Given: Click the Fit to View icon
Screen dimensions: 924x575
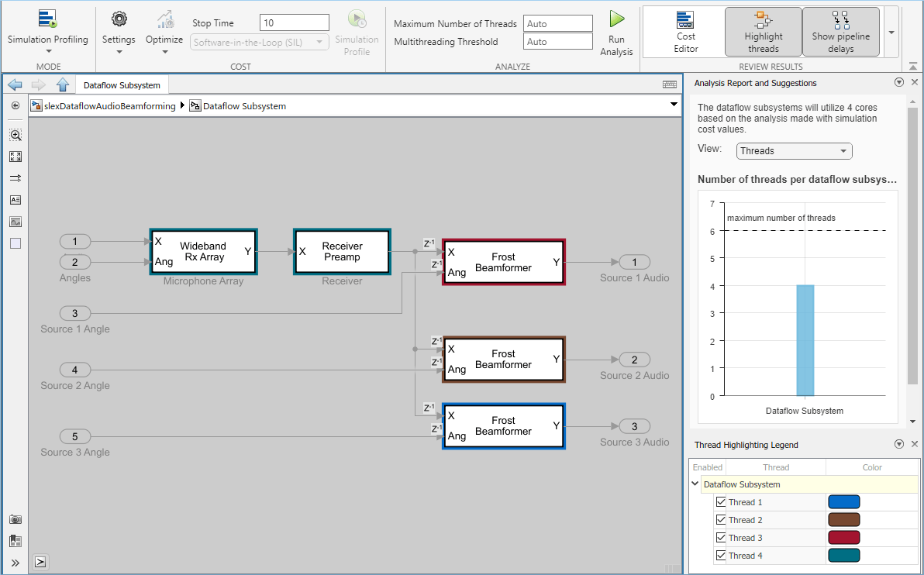Looking at the screenshot, I should pyautogui.click(x=16, y=157).
